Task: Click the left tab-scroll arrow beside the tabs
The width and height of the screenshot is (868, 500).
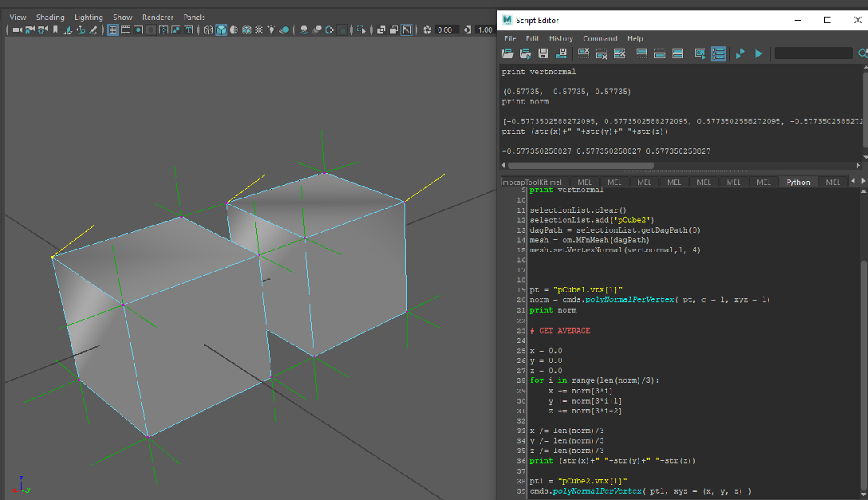Action: click(x=852, y=181)
